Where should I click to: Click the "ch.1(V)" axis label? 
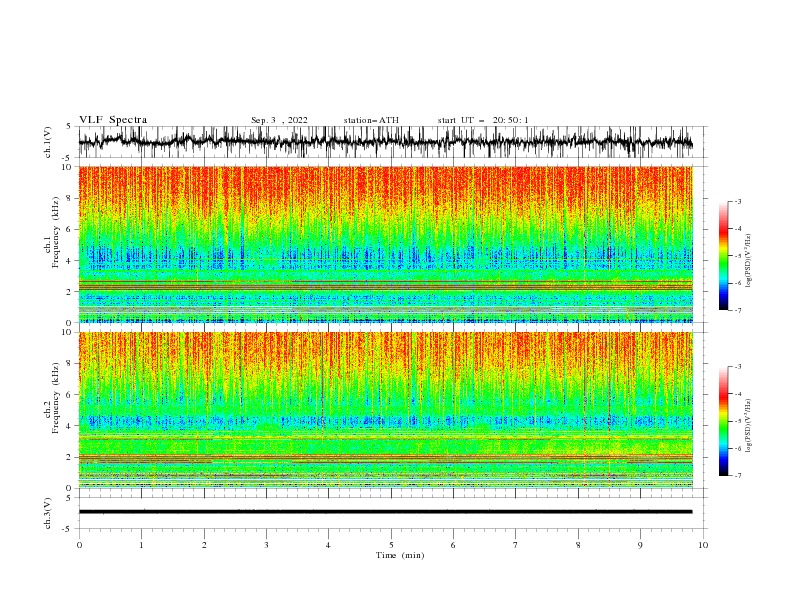(x=48, y=142)
